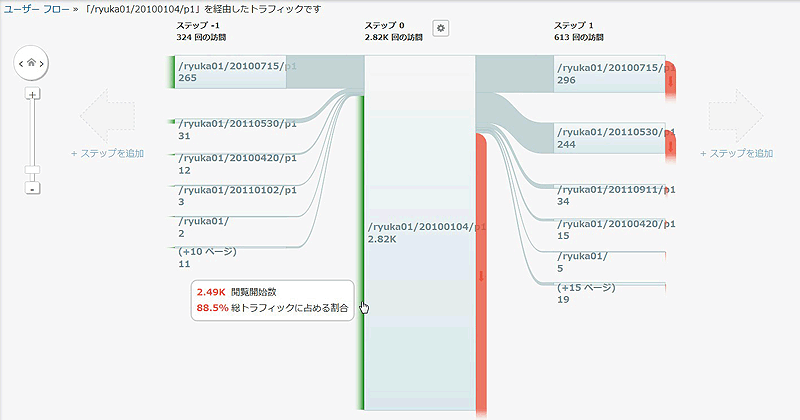
Task: Click the home icon in navigation pad
Action: tap(32, 63)
